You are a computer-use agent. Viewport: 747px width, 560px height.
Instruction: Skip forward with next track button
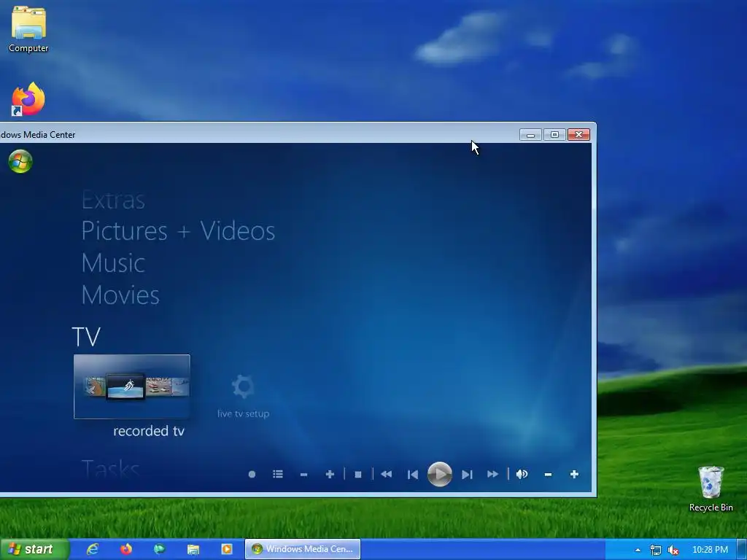[467, 475]
